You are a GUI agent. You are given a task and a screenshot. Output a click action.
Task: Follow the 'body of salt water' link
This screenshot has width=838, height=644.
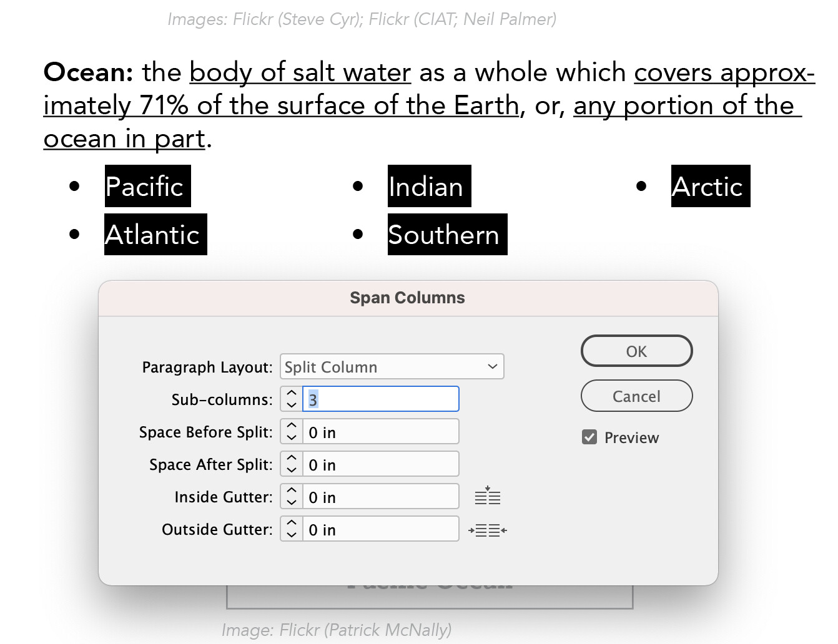tap(300, 72)
